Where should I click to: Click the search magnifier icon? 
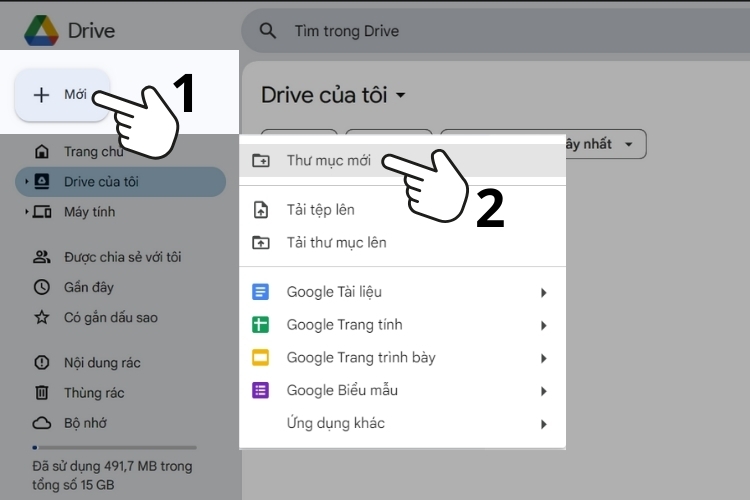[x=267, y=31]
